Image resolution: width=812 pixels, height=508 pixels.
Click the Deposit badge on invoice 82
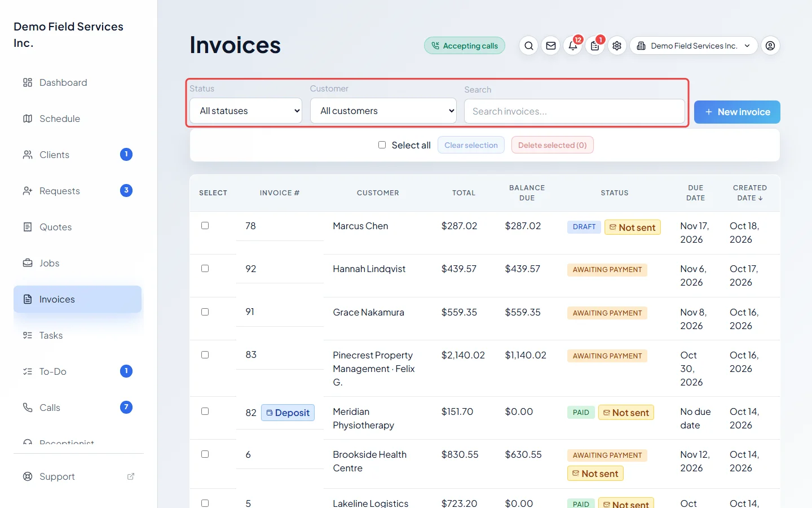[288, 413]
